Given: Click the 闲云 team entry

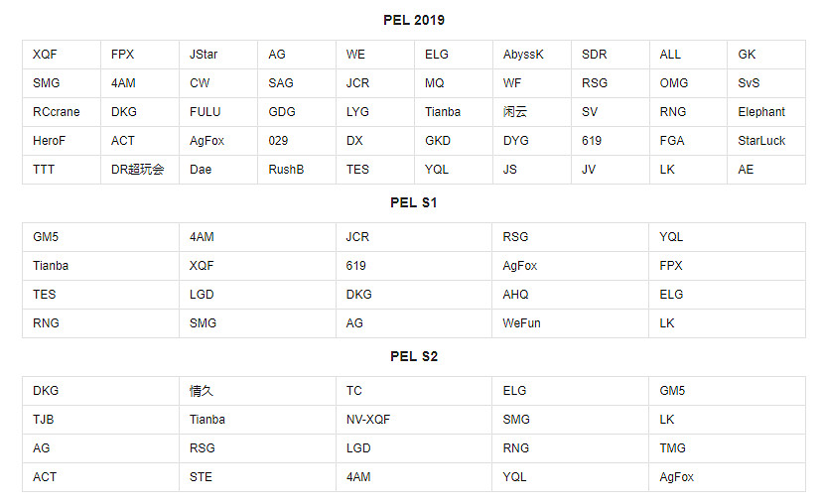Looking at the screenshot, I should coord(515,112).
